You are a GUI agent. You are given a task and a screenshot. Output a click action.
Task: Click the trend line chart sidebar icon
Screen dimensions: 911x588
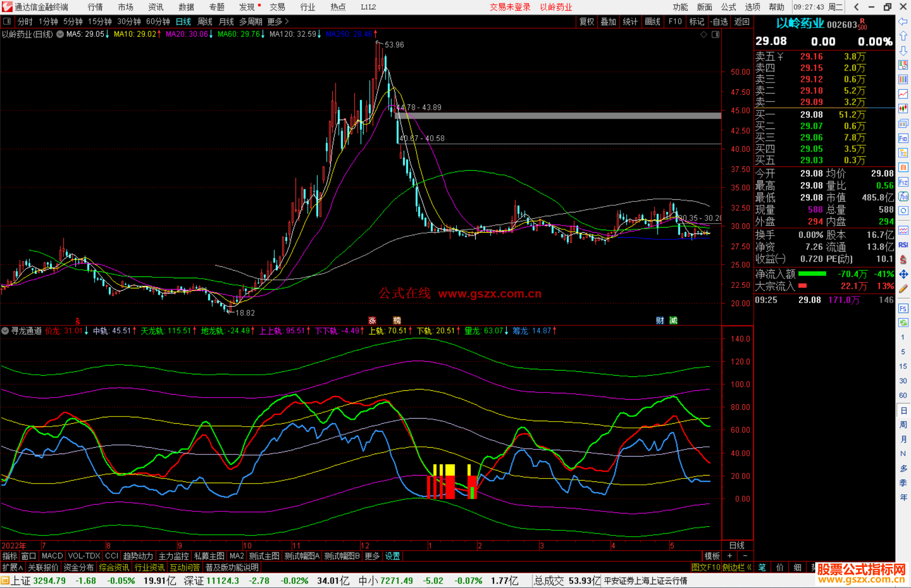tap(903, 94)
